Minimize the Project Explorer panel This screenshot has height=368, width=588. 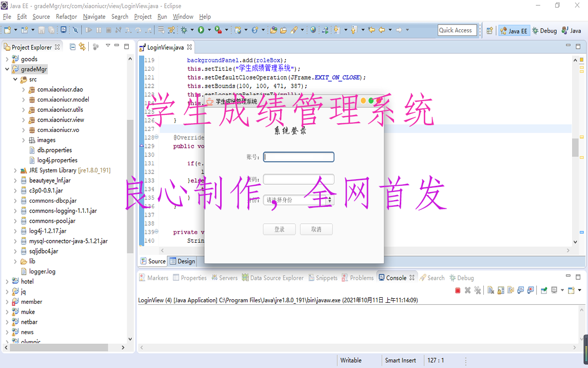click(116, 46)
